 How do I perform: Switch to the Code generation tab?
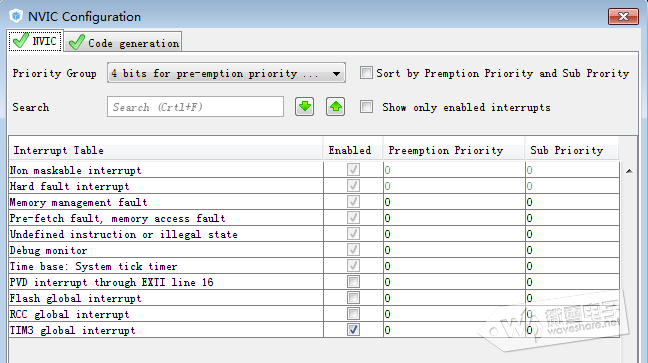coord(123,43)
